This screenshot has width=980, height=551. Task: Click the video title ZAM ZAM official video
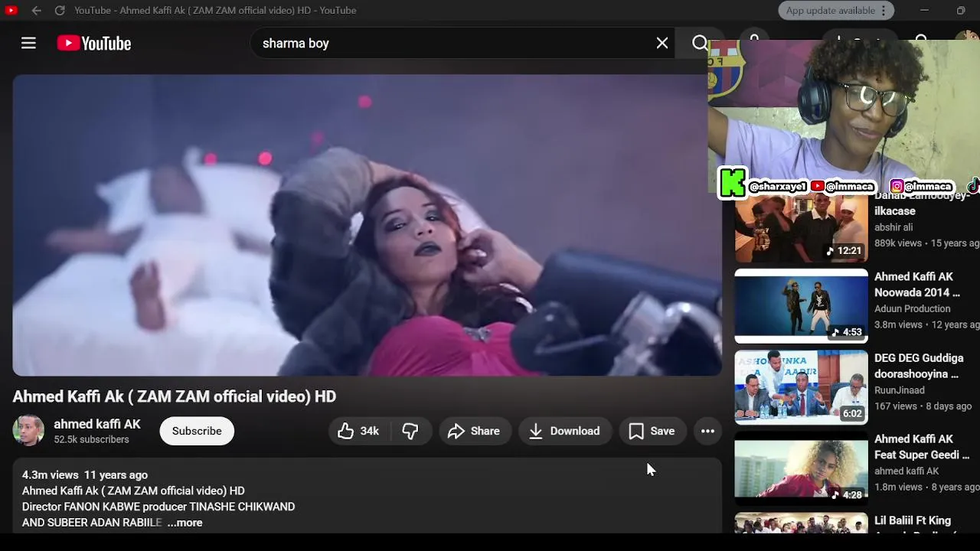[175, 396]
